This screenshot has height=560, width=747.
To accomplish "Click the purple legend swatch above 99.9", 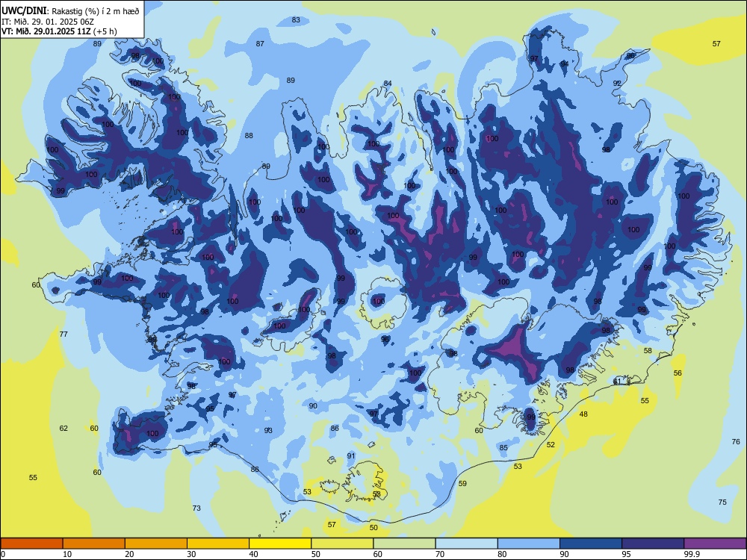I will coord(715,544).
